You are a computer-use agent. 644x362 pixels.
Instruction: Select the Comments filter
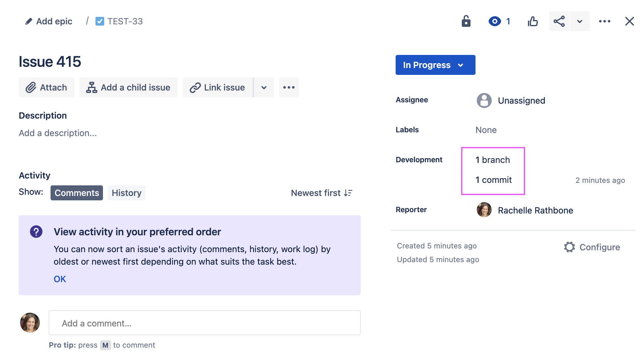76,193
